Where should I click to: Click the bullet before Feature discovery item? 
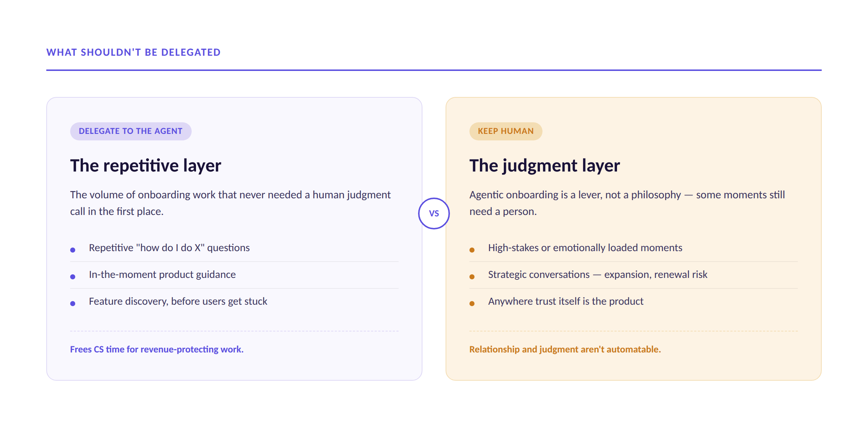[73, 303]
